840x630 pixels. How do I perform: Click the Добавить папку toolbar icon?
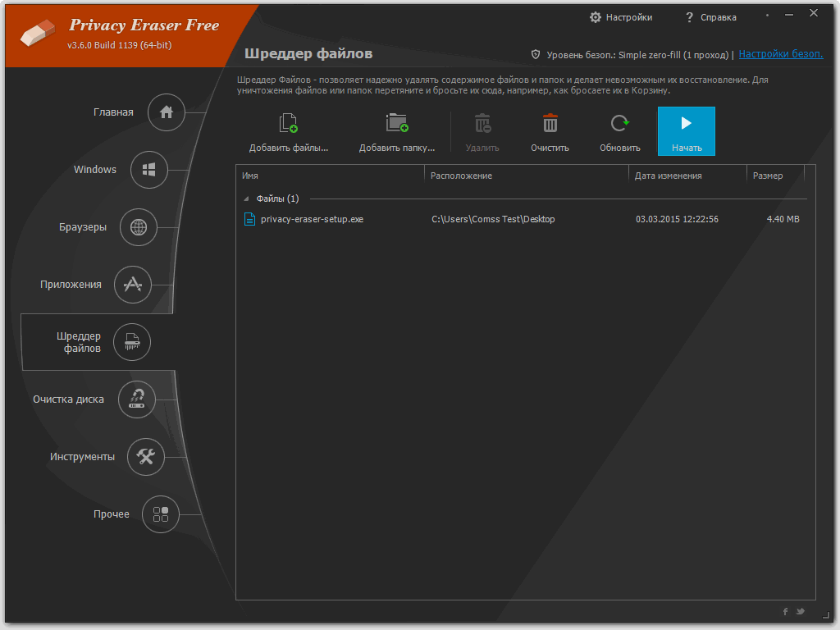[x=397, y=123]
